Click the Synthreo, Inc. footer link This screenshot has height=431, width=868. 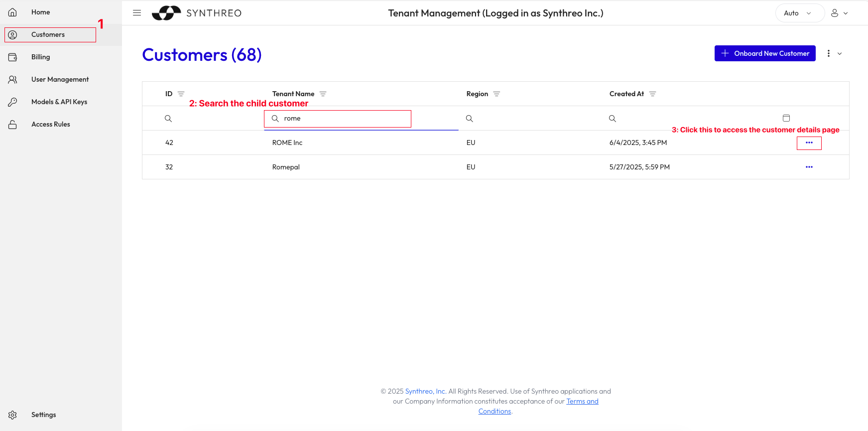pyautogui.click(x=425, y=392)
